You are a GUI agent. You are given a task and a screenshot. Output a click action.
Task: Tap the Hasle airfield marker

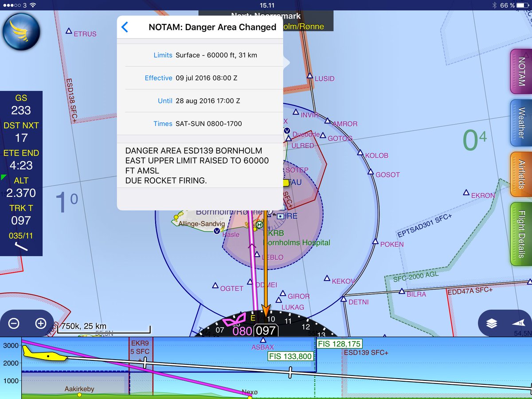217,231
